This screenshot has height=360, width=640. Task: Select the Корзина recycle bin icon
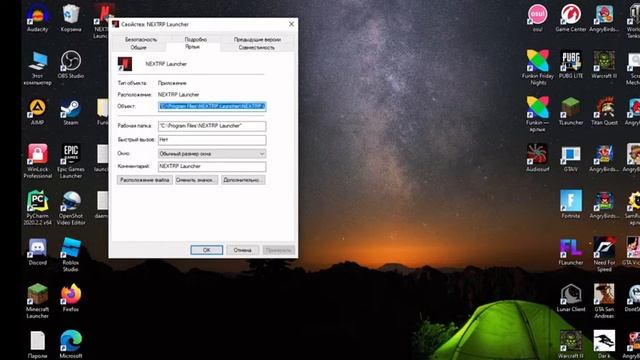tap(71, 18)
